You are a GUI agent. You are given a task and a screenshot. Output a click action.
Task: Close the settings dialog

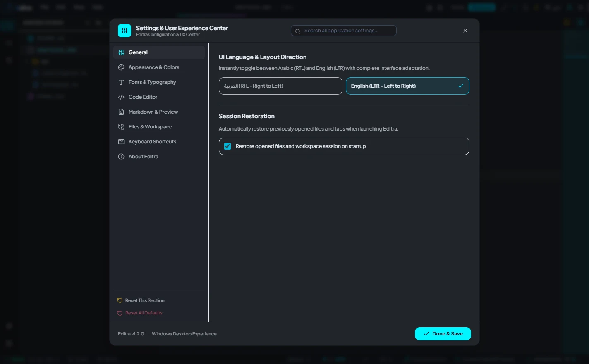tap(465, 31)
